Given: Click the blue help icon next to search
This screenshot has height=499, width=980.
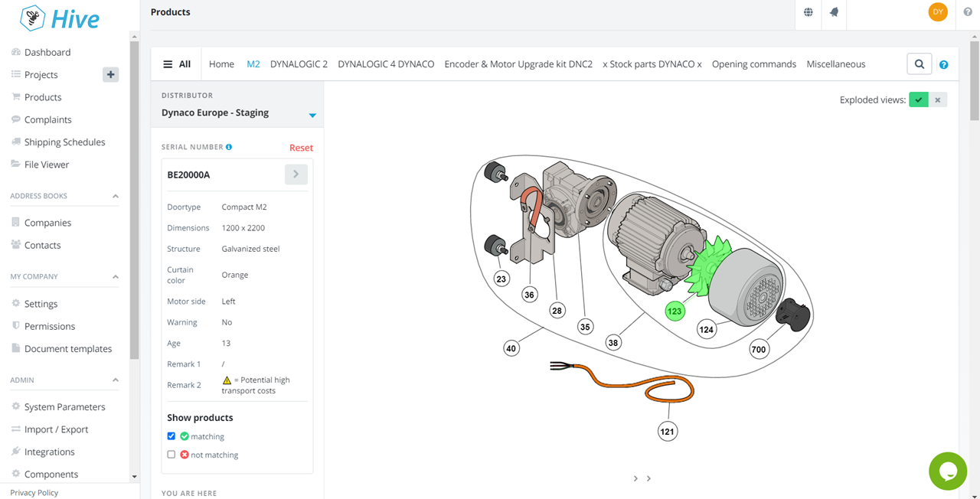Looking at the screenshot, I should pos(944,65).
